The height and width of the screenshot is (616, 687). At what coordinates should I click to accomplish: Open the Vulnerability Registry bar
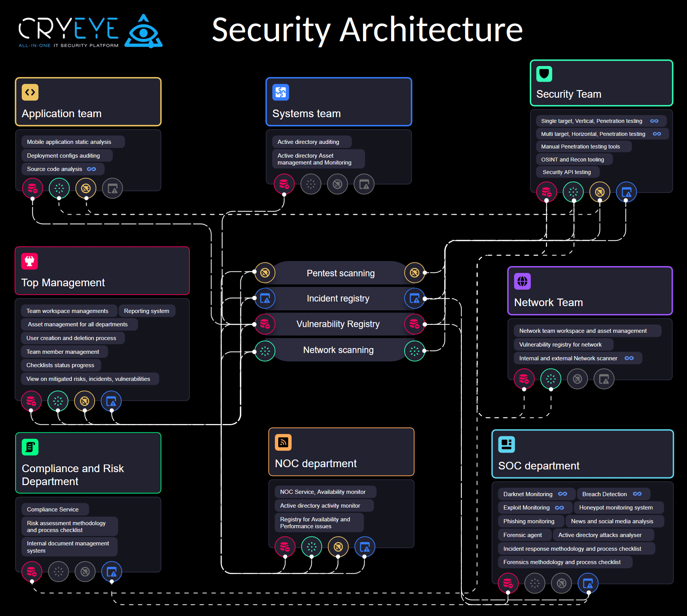(338, 324)
